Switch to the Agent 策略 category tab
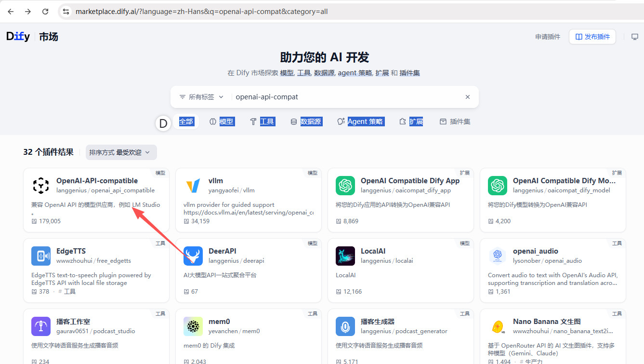This screenshot has width=644, height=364. pyautogui.click(x=360, y=121)
